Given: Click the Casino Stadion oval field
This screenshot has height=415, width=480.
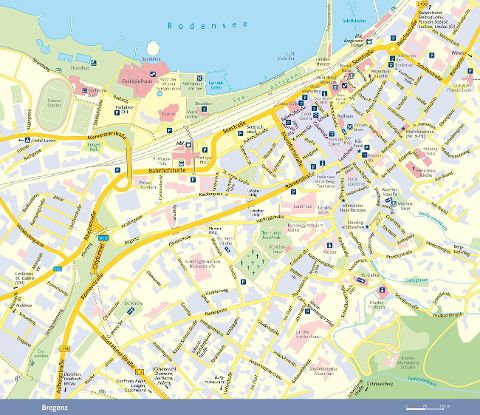Looking at the screenshot, I should point(53,104).
